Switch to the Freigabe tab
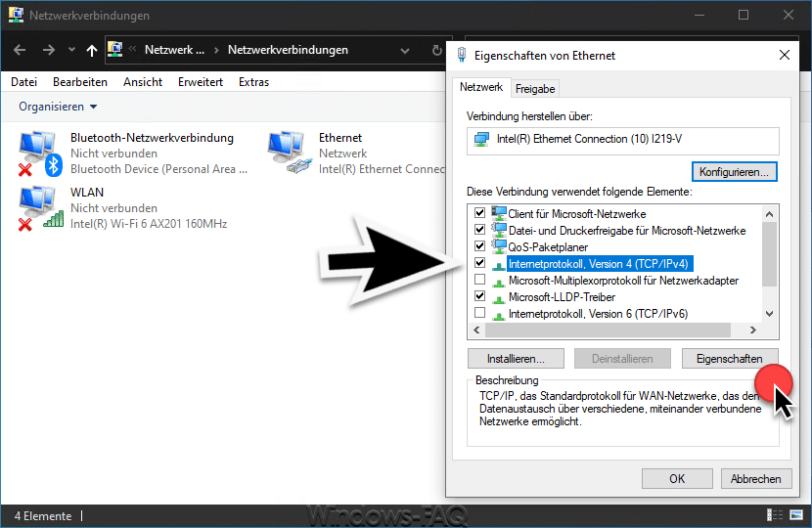Viewport: 812px width, 528px height. (x=535, y=89)
